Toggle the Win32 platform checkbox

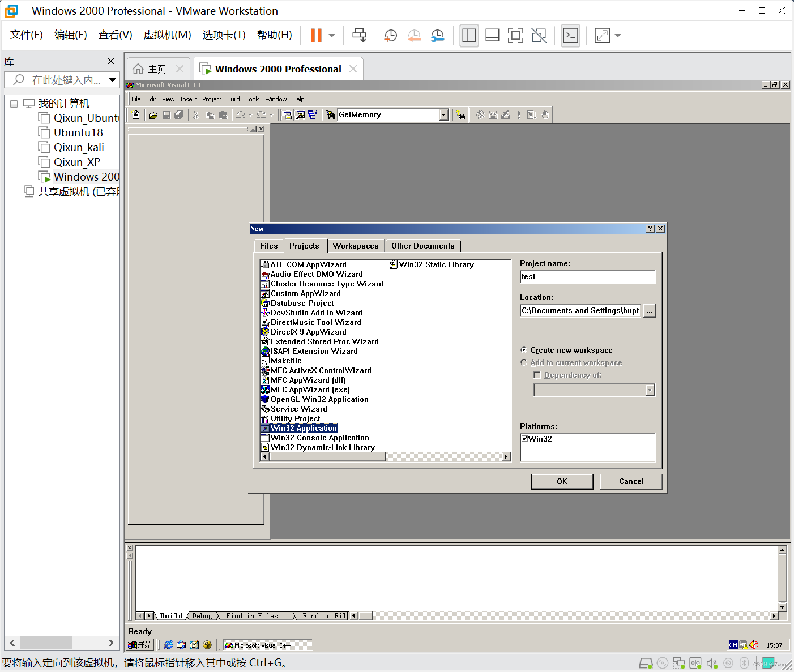coord(525,439)
